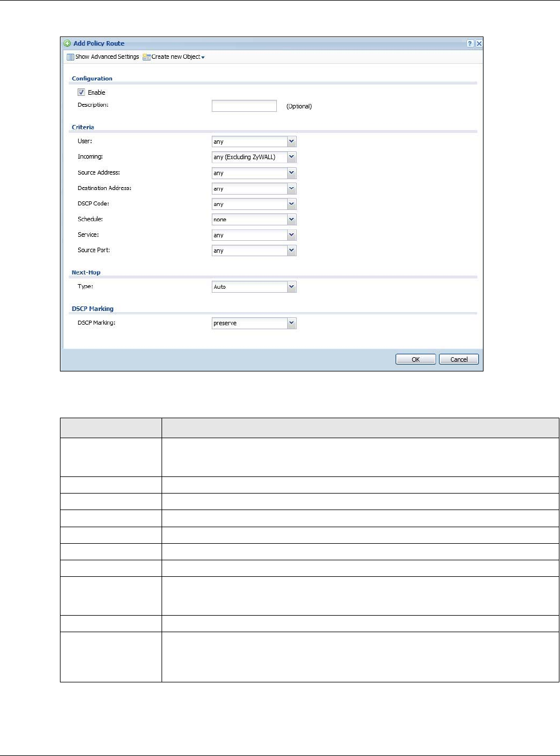Open the Create new Object menu

pos(174,57)
